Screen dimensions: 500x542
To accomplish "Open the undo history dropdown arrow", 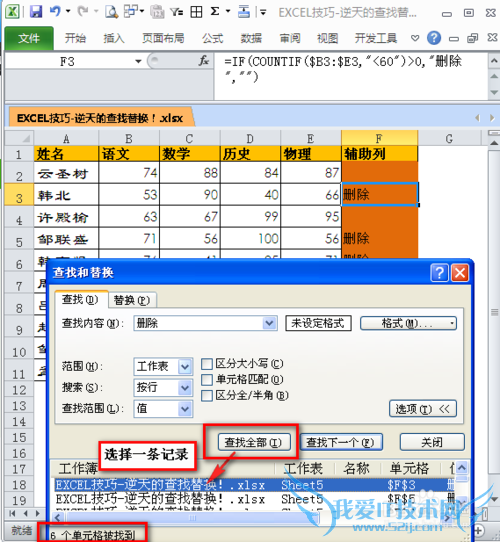I will click(x=68, y=11).
